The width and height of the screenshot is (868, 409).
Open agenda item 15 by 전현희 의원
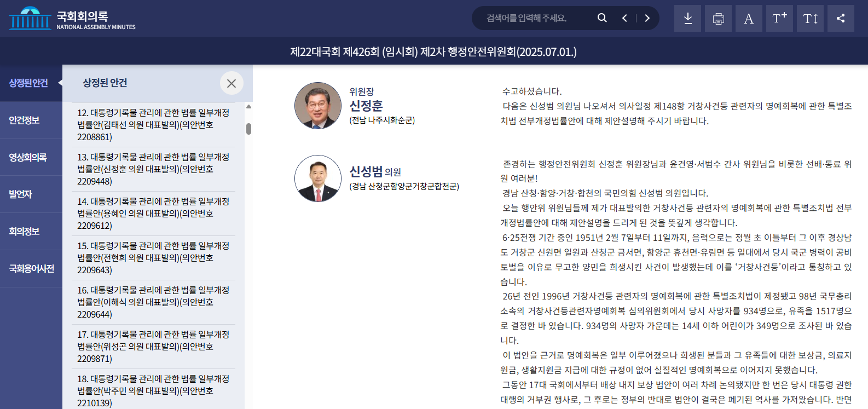click(x=153, y=258)
